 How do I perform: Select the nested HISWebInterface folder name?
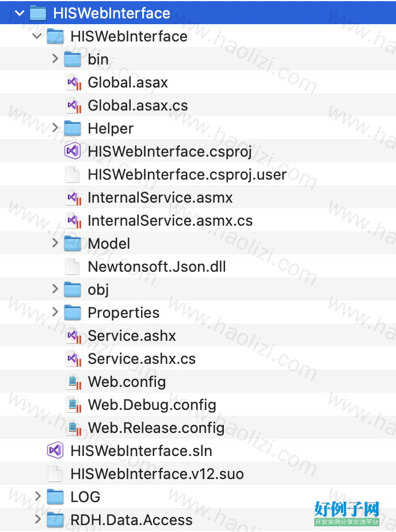[129, 36]
